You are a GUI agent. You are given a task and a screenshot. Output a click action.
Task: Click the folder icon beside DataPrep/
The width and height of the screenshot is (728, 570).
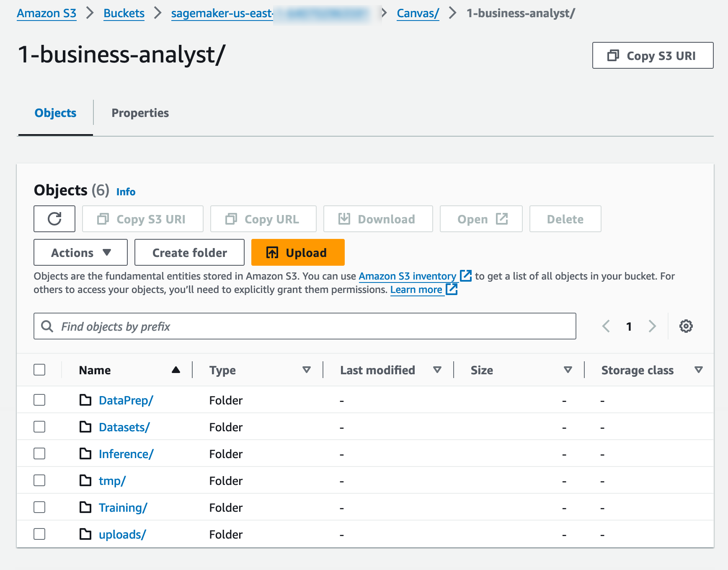[85, 400]
